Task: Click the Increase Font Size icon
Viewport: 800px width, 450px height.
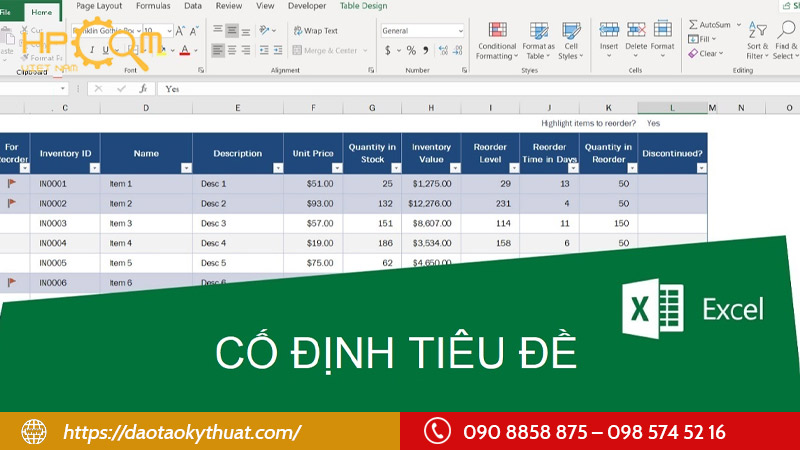Action: (x=180, y=31)
